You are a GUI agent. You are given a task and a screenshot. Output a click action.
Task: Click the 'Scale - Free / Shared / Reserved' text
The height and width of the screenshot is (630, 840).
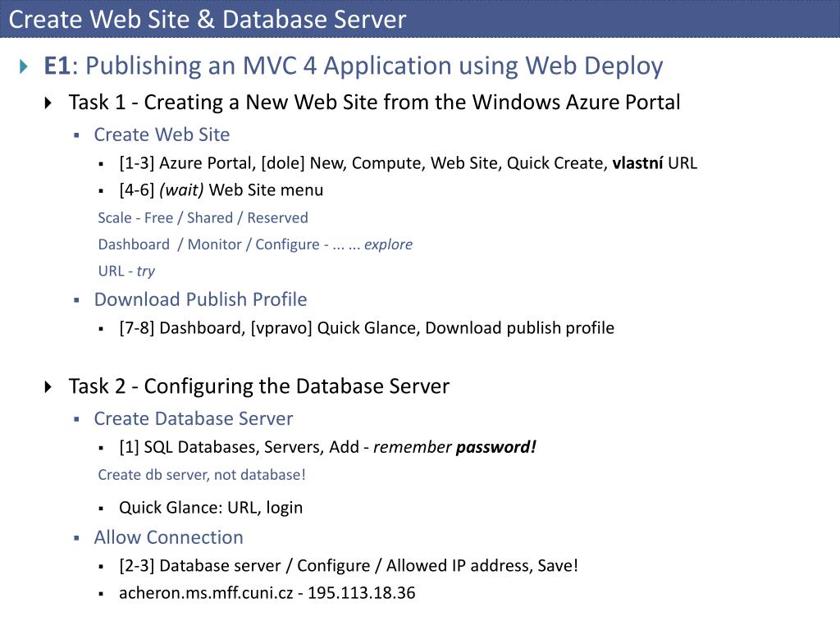(x=203, y=218)
